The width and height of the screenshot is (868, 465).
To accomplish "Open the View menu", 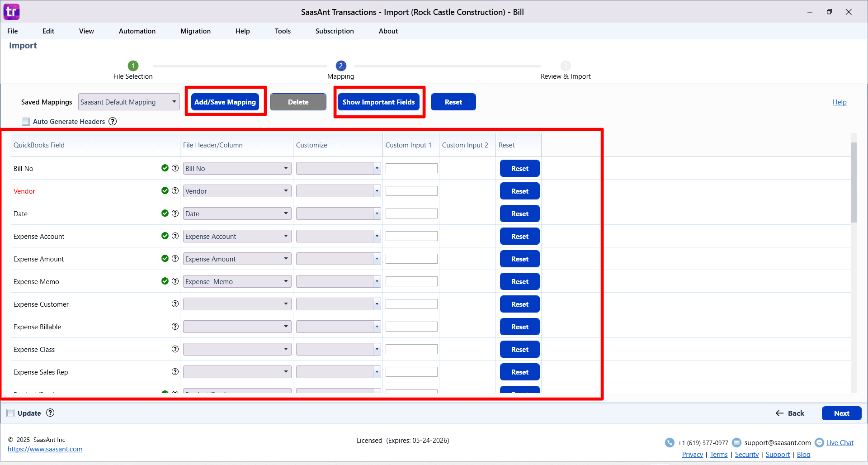I will [86, 31].
